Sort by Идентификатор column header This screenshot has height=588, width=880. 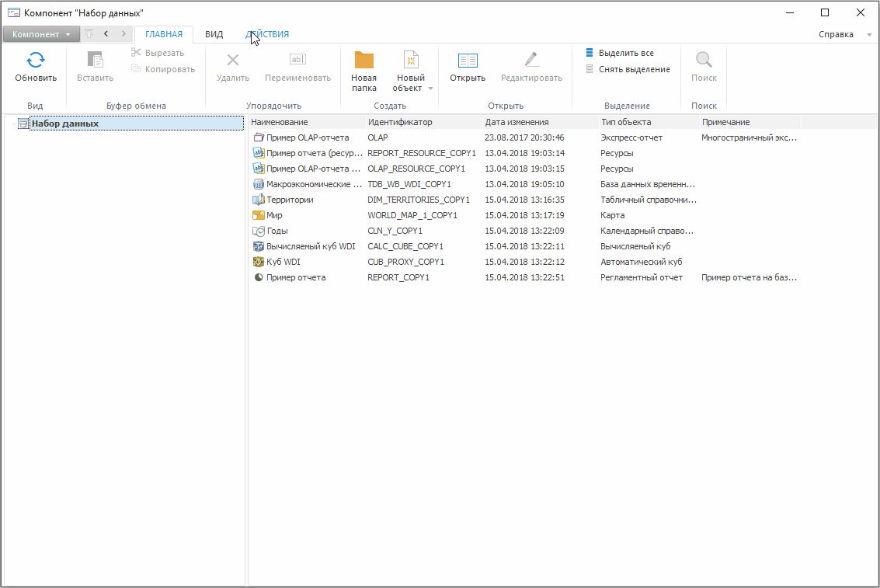pyautogui.click(x=424, y=122)
